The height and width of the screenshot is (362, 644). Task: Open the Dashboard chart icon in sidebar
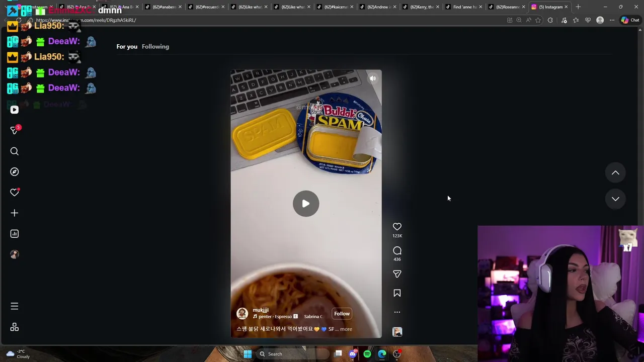point(14,234)
